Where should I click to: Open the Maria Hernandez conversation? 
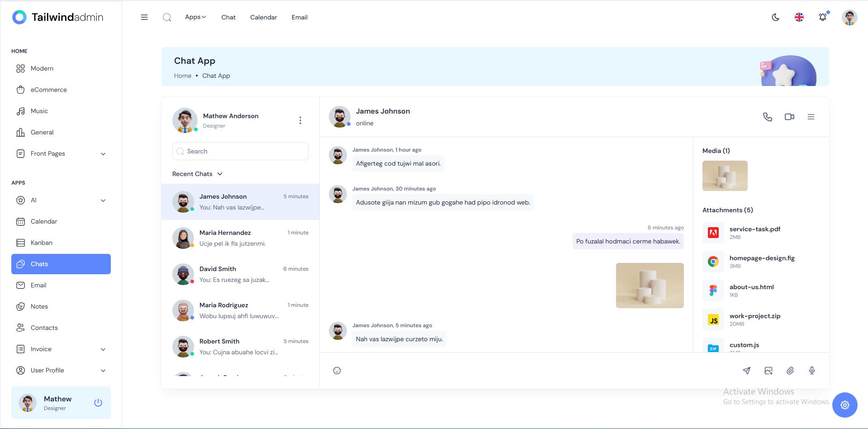pos(240,238)
